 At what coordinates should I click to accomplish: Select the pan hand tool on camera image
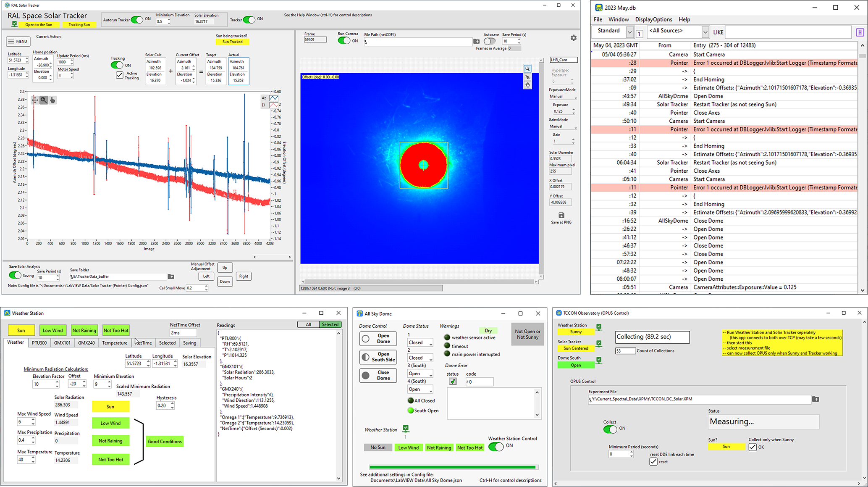[x=527, y=85]
